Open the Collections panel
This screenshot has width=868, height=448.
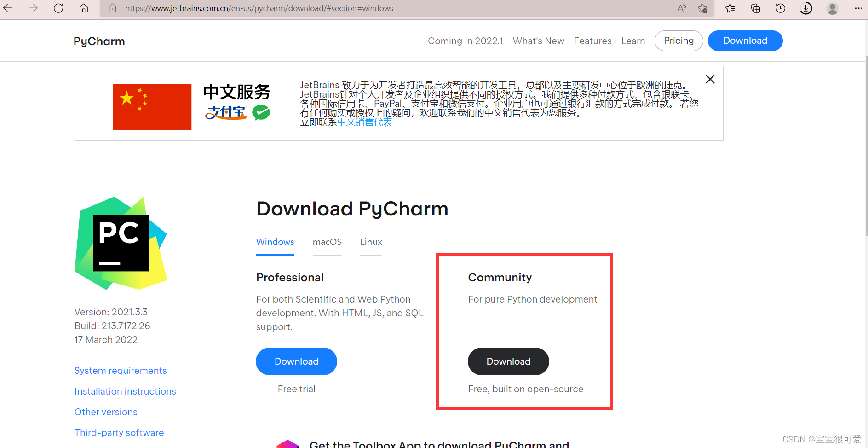coord(755,8)
